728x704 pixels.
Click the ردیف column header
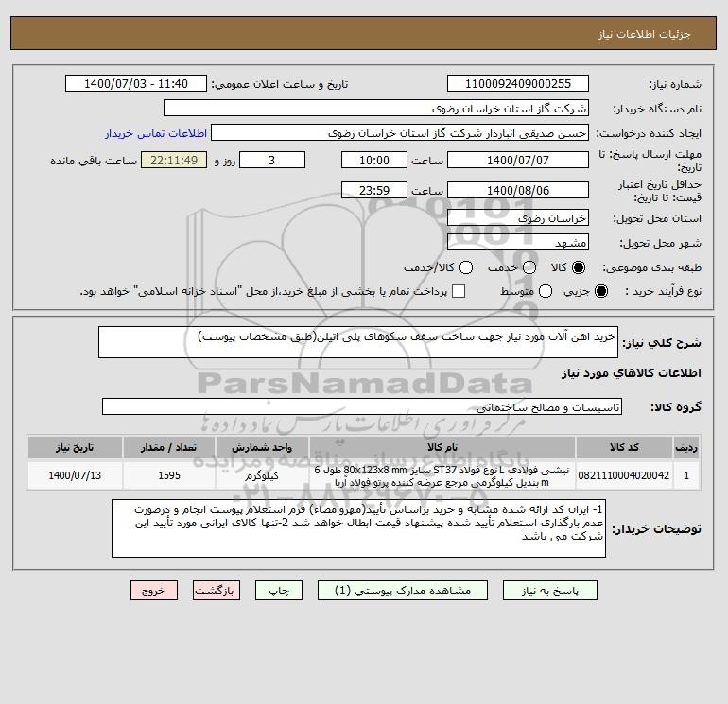pos(686,447)
